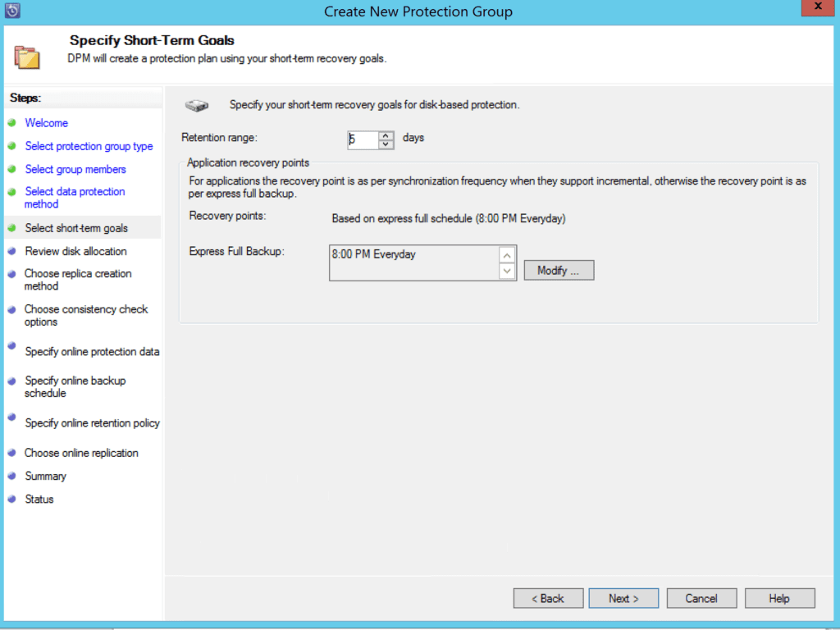The image size is (840, 630).
Task: Click green bullet beside Select data protection method
Action: (x=11, y=192)
